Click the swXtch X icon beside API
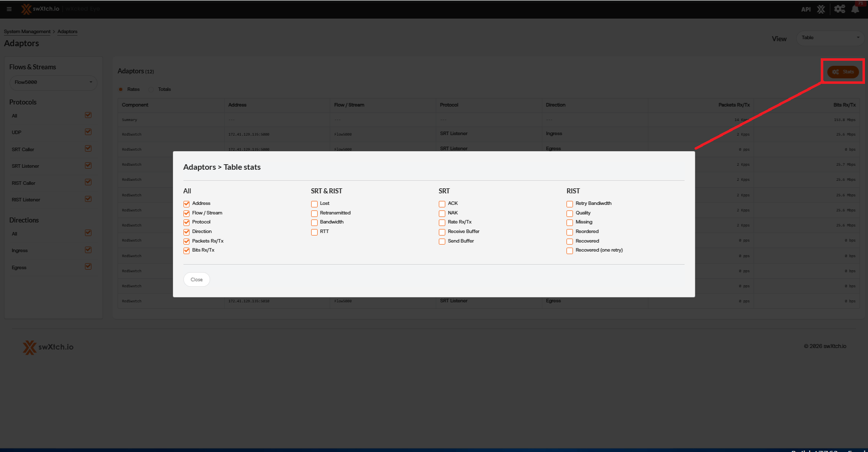 (821, 10)
